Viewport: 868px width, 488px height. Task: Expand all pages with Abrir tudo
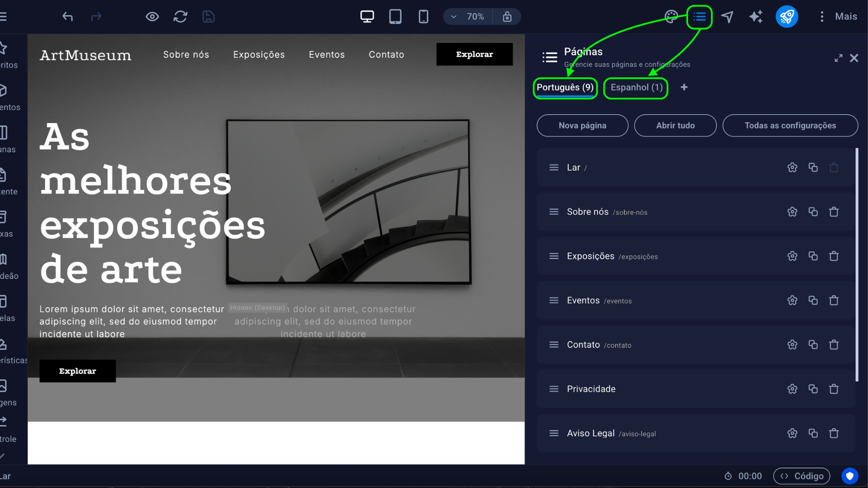(x=675, y=126)
